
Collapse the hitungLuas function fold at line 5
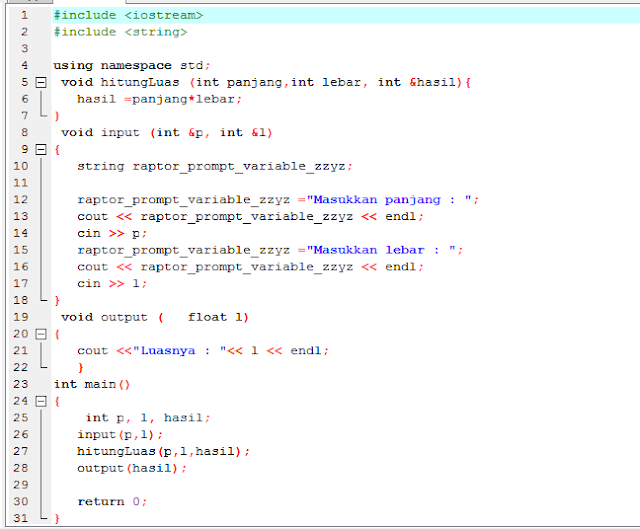[x=41, y=82]
